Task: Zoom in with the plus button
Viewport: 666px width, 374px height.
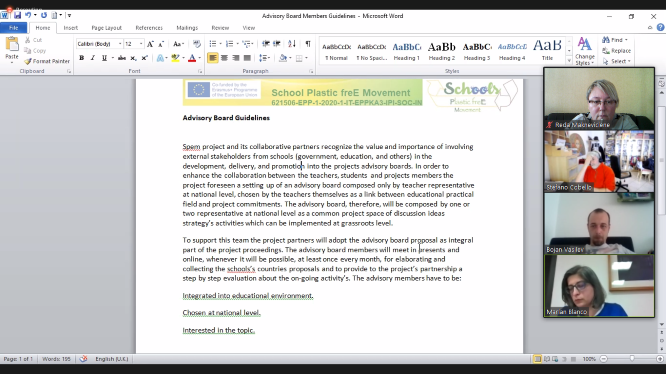Action: point(660,359)
